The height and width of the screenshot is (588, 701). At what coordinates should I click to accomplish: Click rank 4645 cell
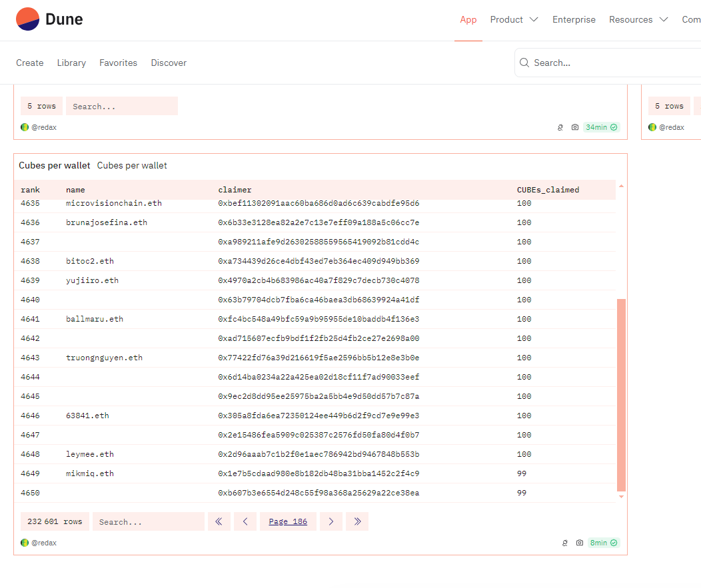pyautogui.click(x=30, y=396)
